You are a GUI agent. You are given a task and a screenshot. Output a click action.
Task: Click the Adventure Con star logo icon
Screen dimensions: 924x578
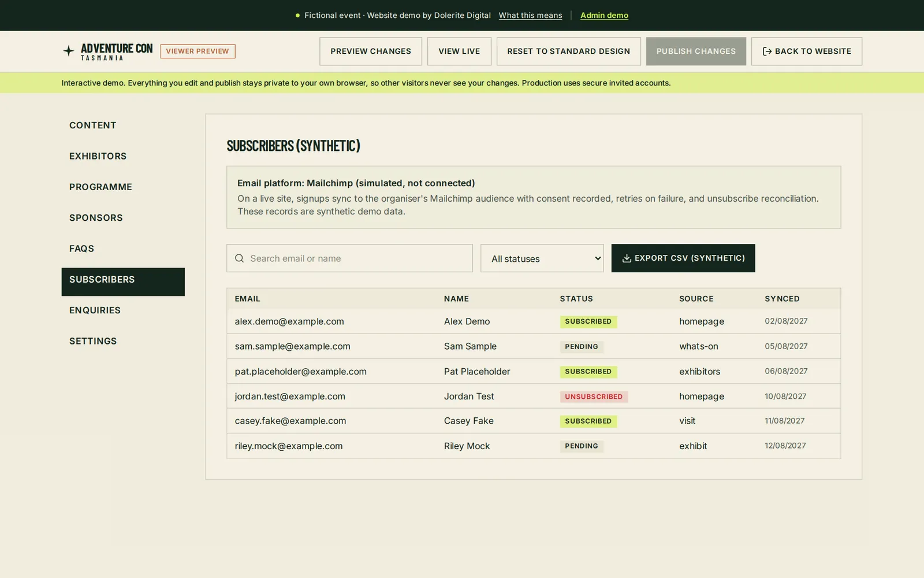pyautogui.click(x=68, y=51)
